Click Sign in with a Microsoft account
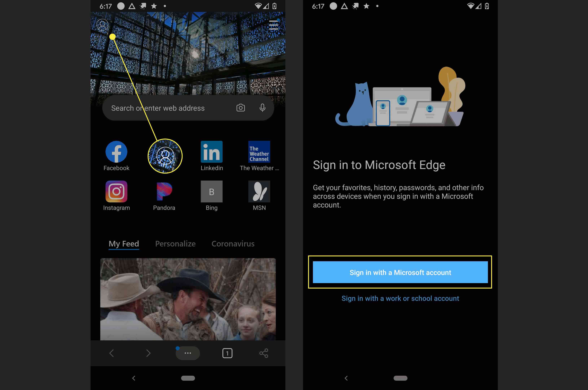Image resolution: width=588 pixels, height=390 pixels. tap(400, 272)
